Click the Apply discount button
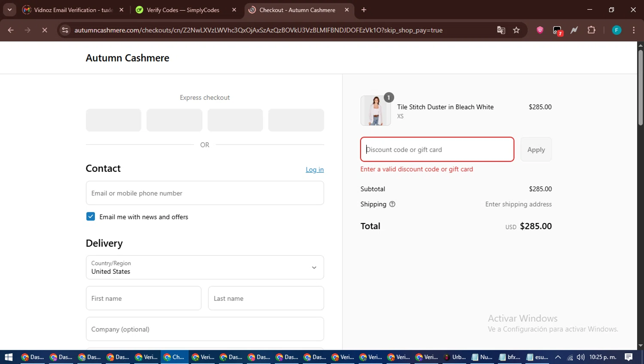 point(536,150)
